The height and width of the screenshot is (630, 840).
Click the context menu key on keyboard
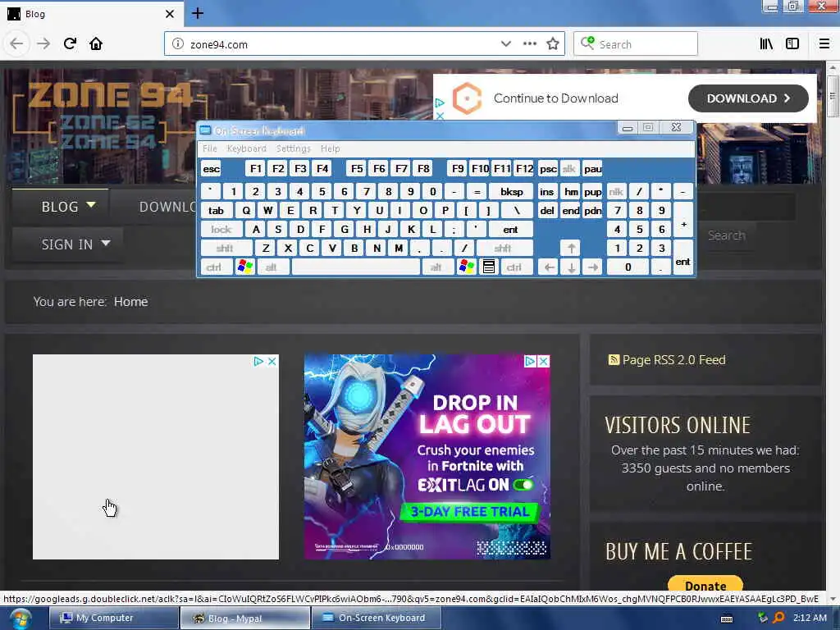coord(489,267)
